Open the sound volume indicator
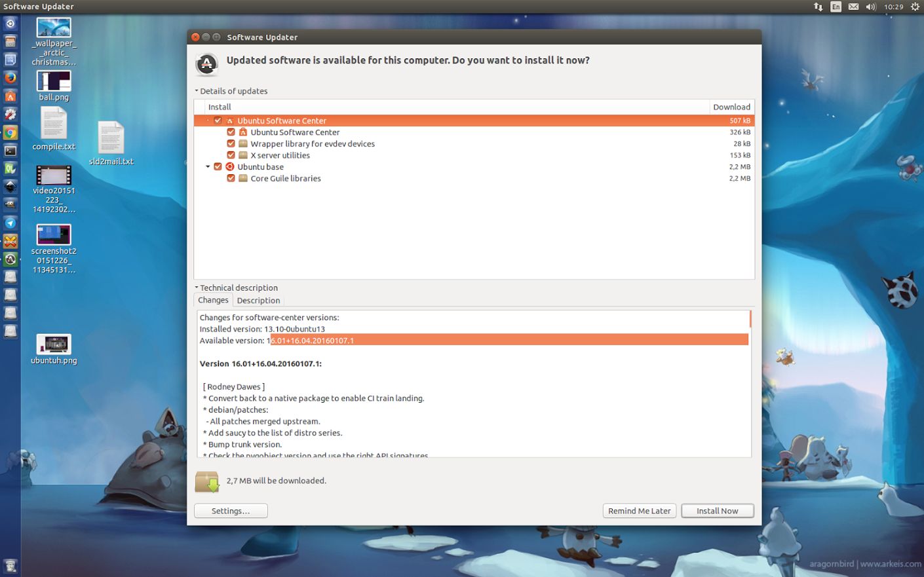 pos(871,7)
